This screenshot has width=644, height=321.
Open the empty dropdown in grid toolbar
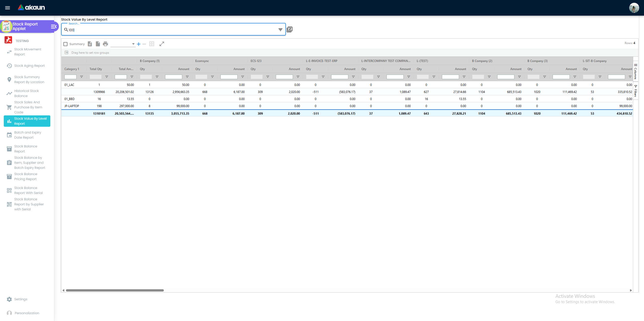click(123, 44)
